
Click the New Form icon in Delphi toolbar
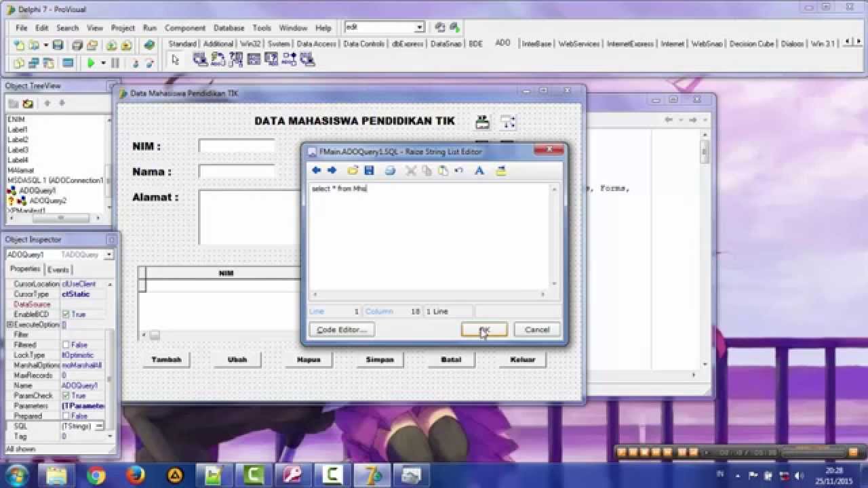68,63
